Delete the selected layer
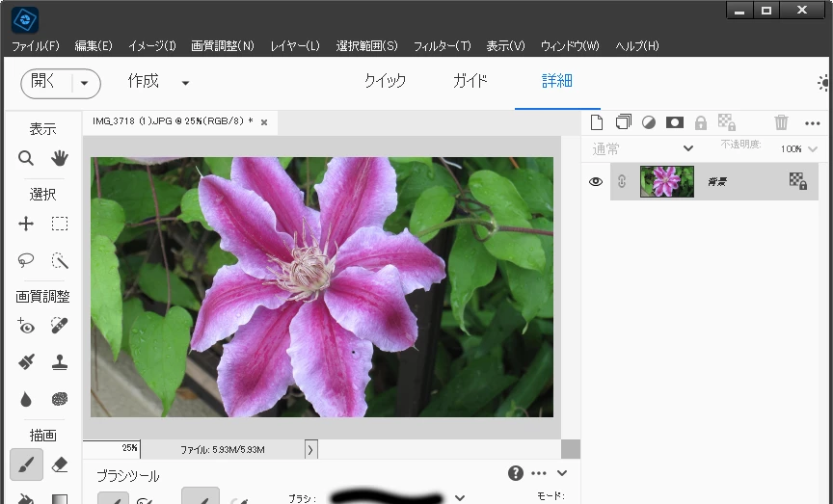Image resolution: width=833 pixels, height=504 pixels. click(x=781, y=122)
